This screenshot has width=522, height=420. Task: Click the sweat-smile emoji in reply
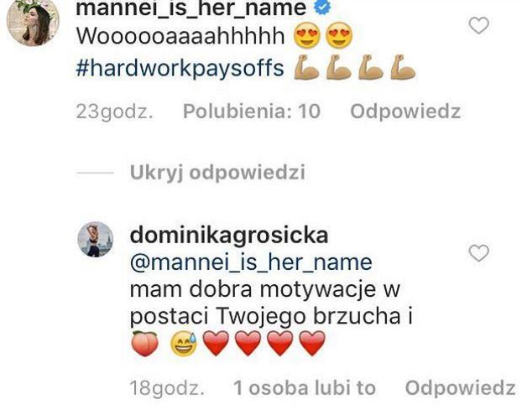click(184, 343)
